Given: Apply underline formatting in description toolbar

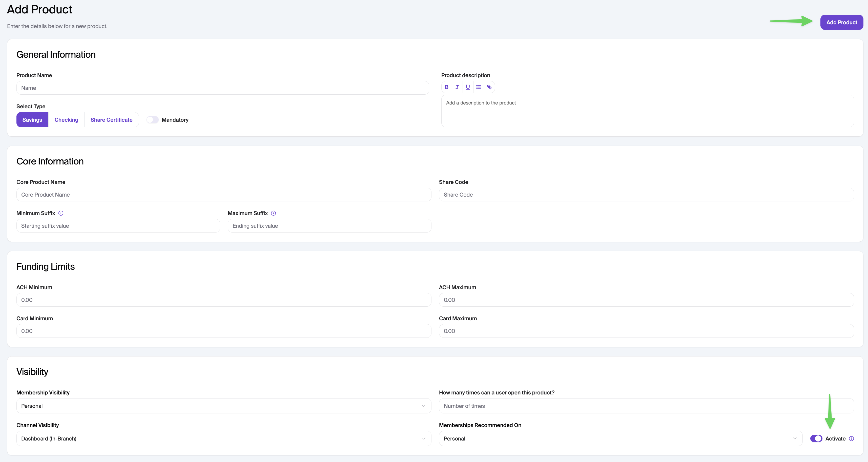Looking at the screenshot, I should pos(468,87).
